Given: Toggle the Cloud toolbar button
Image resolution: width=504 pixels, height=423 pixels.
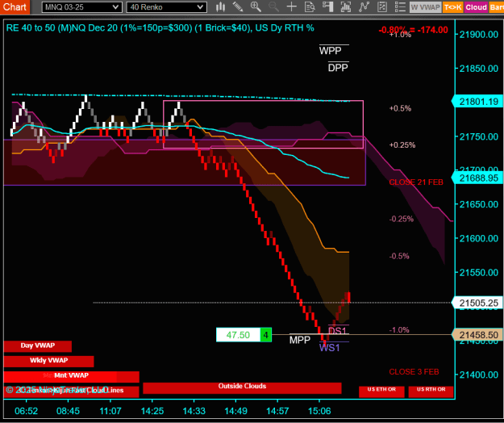Looking at the screenshot, I should [x=476, y=7].
